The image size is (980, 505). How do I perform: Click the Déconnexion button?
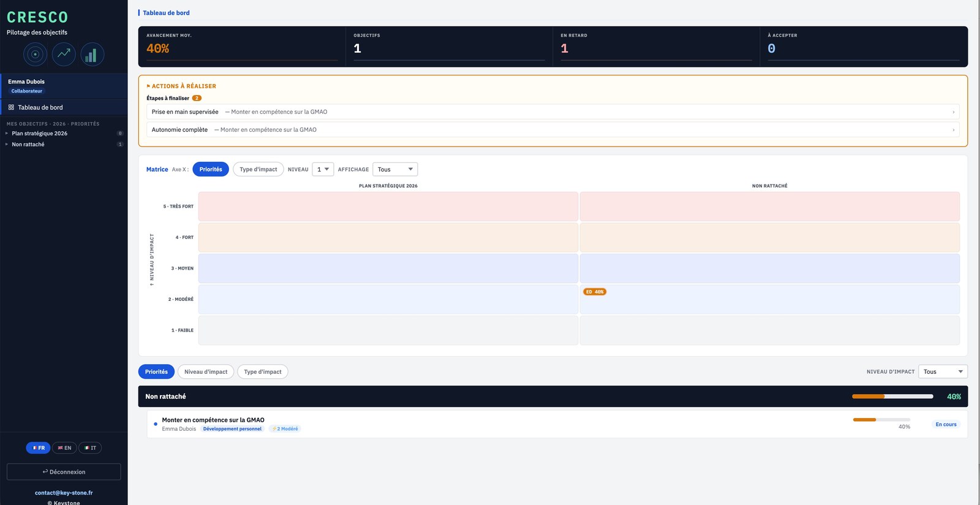64,472
